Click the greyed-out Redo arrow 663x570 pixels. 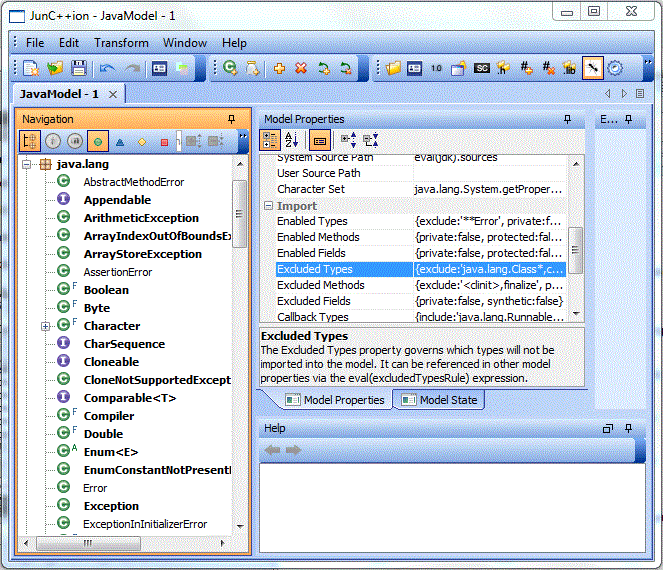pos(133,68)
